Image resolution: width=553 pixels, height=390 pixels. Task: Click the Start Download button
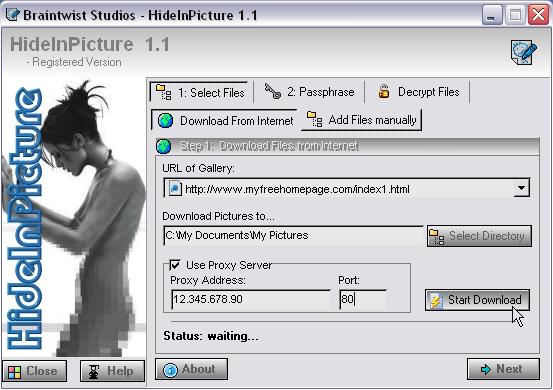click(477, 300)
